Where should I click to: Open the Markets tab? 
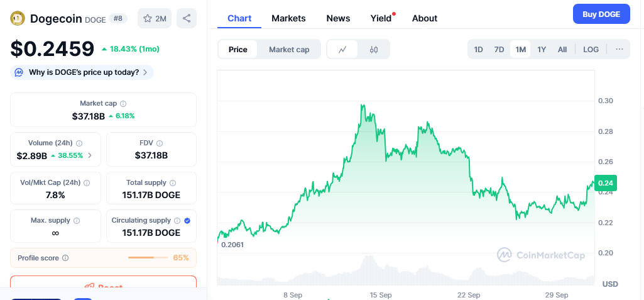pyautogui.click(x=288, y=18)
